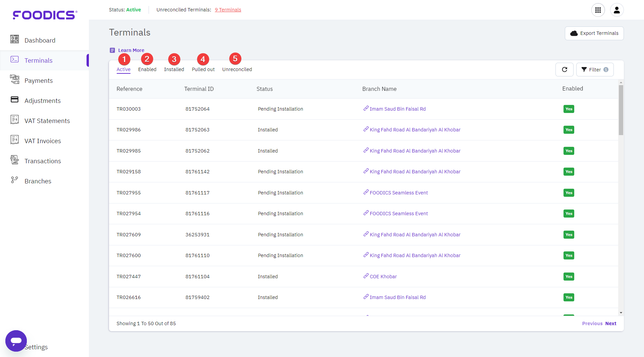Open Dashboard from the sidebar
The image size is (644, 357).
pyautogui.click(x=40, y=40)
